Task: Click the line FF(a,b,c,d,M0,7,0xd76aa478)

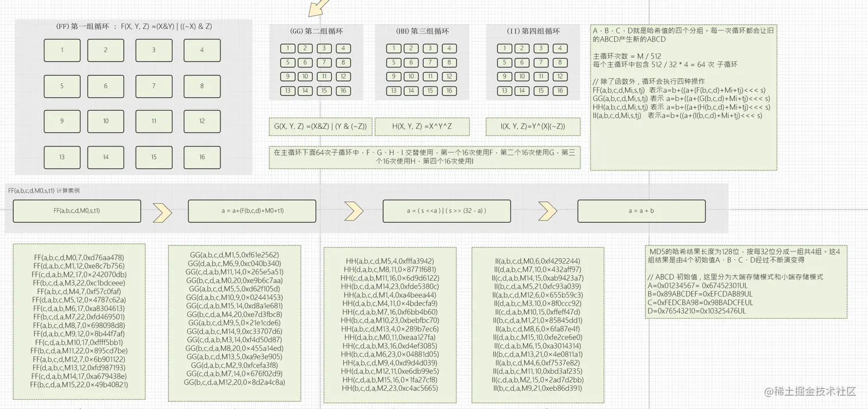Action: click(x=79, y=257)
